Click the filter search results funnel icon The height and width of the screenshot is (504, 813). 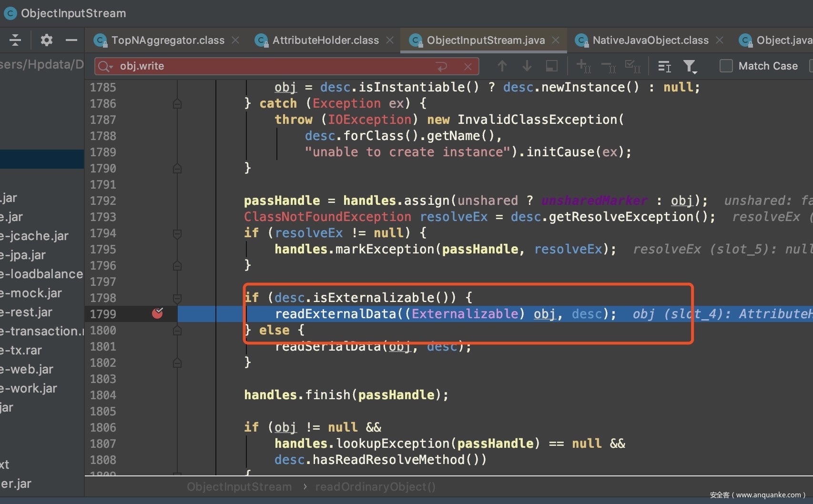pos(690,66)
